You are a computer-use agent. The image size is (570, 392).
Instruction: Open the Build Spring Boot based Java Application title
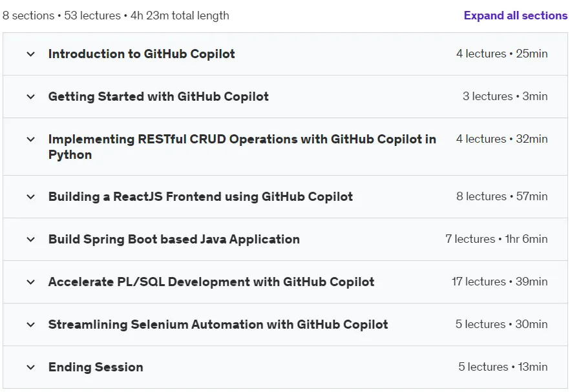[x=174, y=240]
